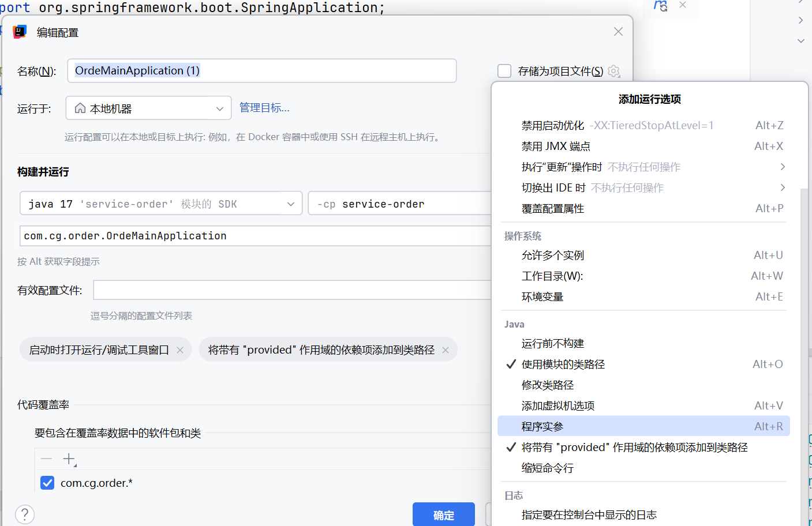Viewport: 812px width, 526px height.
Task: Click the 确定 button
Action: click(x=443, y=514)
